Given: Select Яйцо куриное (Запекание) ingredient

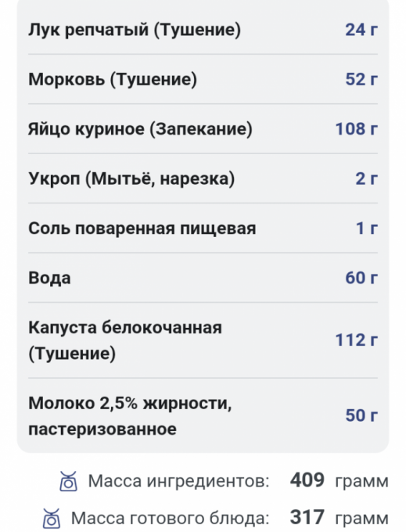Looking at the screenshot, I should coord(203,128).
